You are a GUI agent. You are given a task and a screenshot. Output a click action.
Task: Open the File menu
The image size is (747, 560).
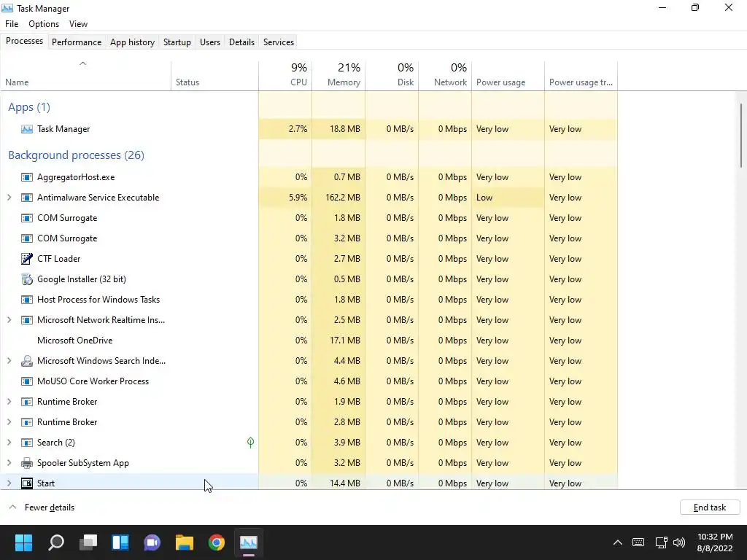(12, 24)
